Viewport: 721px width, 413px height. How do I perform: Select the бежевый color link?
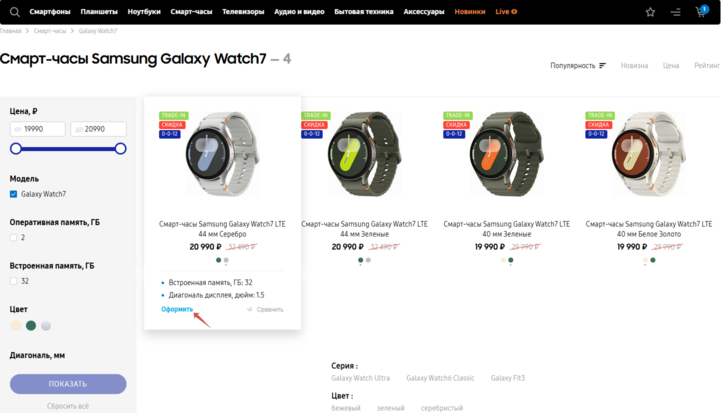click(x=346, y=408)
